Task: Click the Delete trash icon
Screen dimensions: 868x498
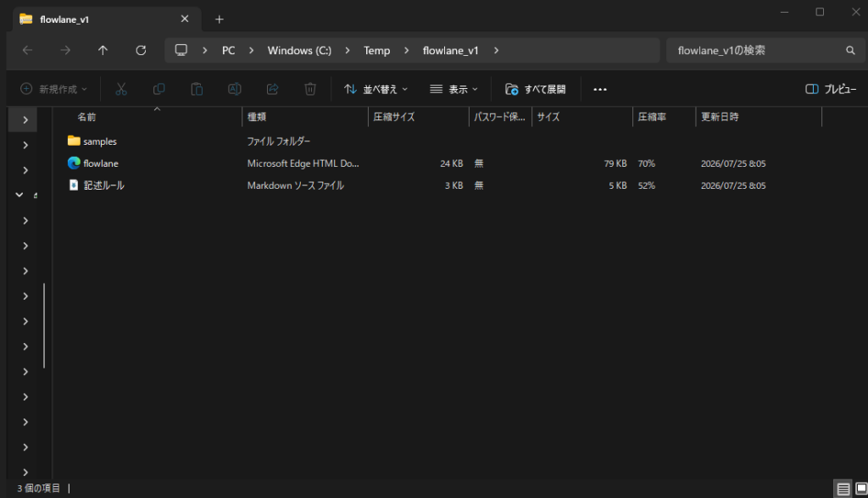Action: pyautogui.click(x=310, y=89)
